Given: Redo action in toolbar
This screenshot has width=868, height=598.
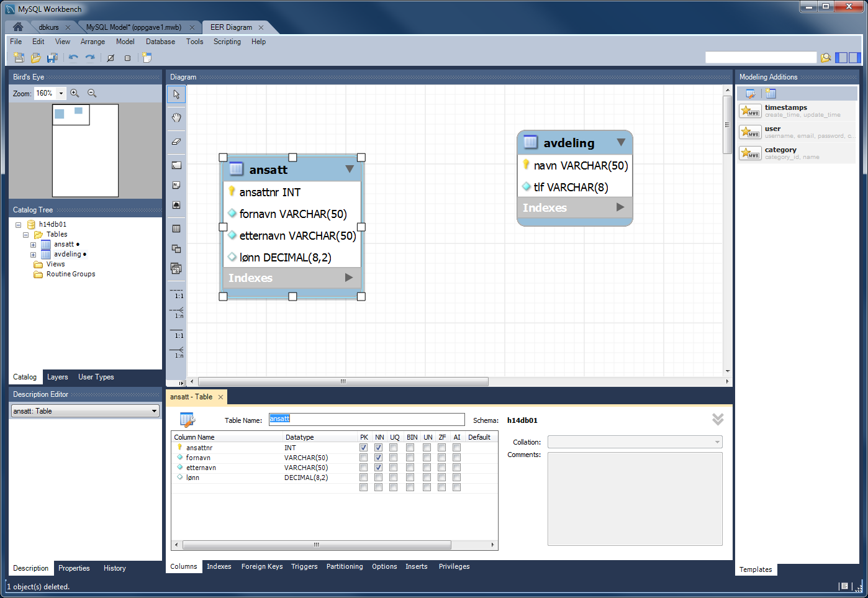Looking at the screenshot, I should tap(90, 58).
